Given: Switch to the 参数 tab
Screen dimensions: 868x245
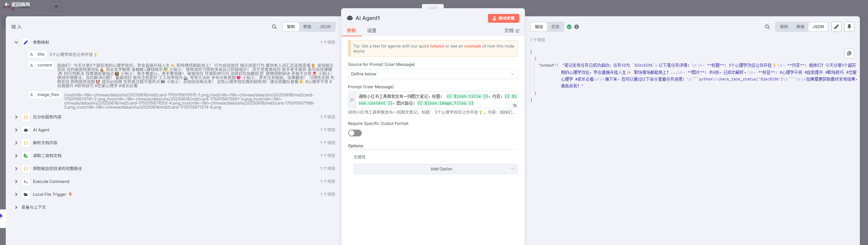Looking at the screenshot, I should pos(351,31).
